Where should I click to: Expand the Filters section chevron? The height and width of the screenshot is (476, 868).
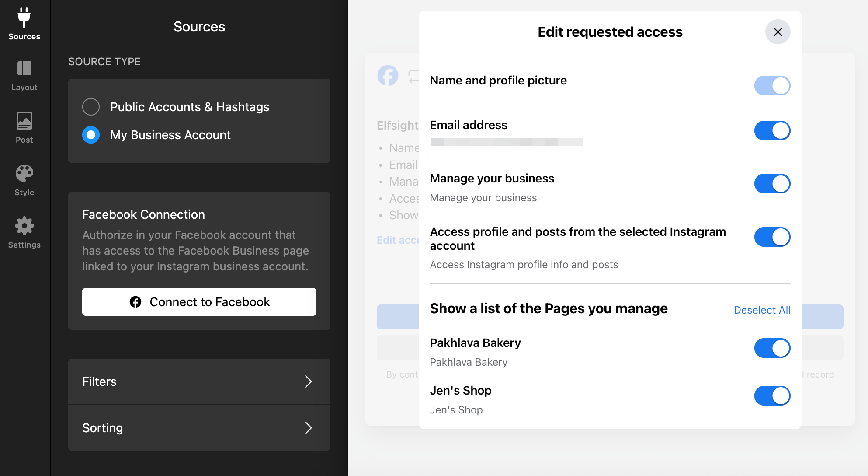(308, 381)
